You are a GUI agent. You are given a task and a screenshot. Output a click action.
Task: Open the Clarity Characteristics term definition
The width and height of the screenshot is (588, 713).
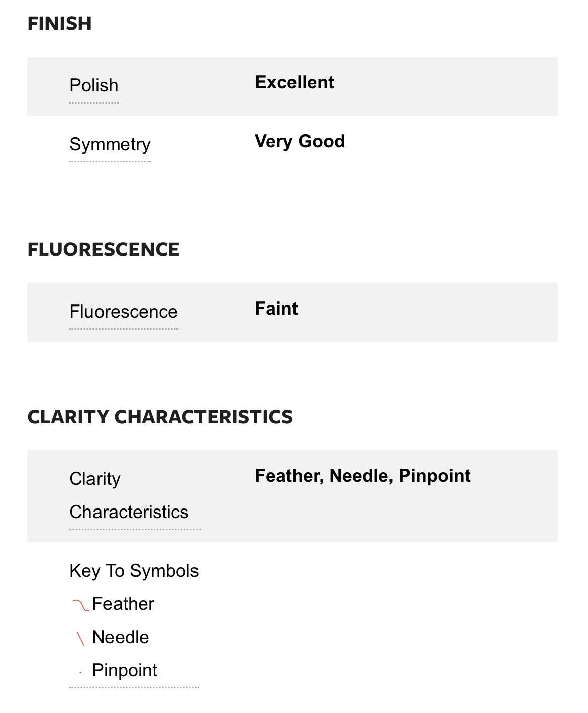(129, 495)
